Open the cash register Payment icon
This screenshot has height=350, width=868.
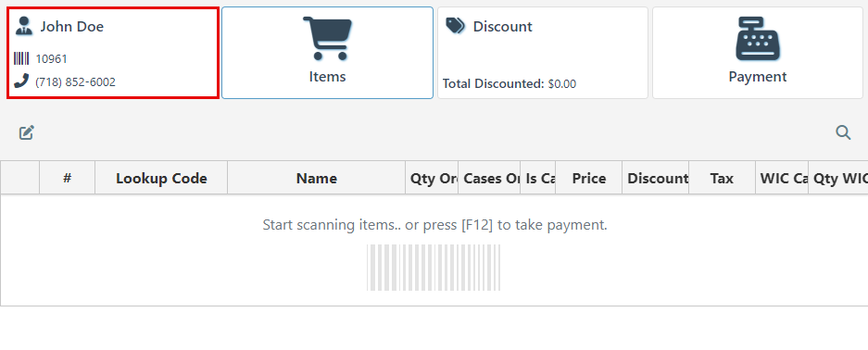(x=757, y=38)
